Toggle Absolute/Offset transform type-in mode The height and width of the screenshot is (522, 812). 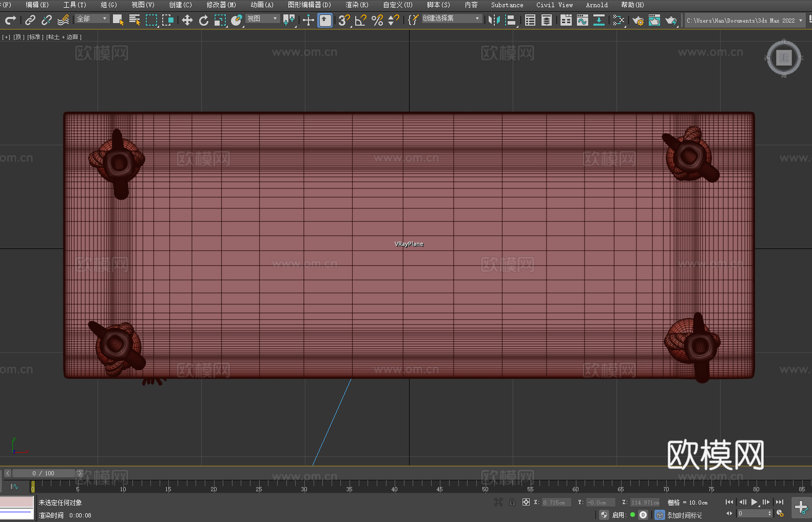(x=526, y=502)
